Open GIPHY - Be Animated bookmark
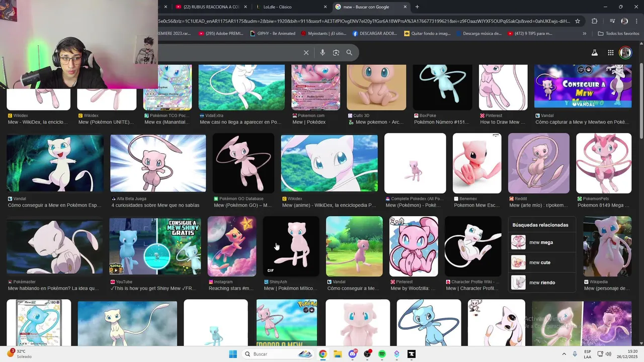 coord(272,34)
